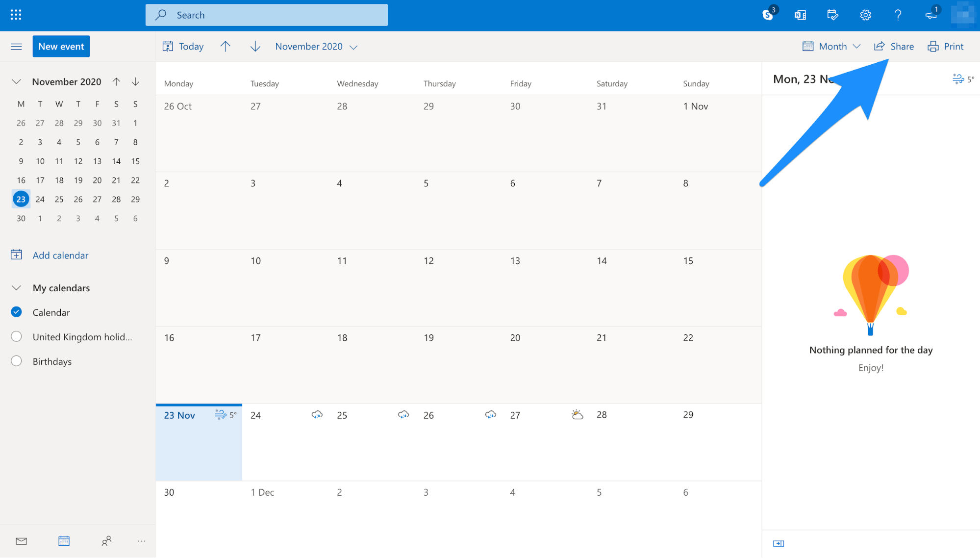Switch to Mail using the envelope icon
The image size is (980, 558).
coord(21,541)
